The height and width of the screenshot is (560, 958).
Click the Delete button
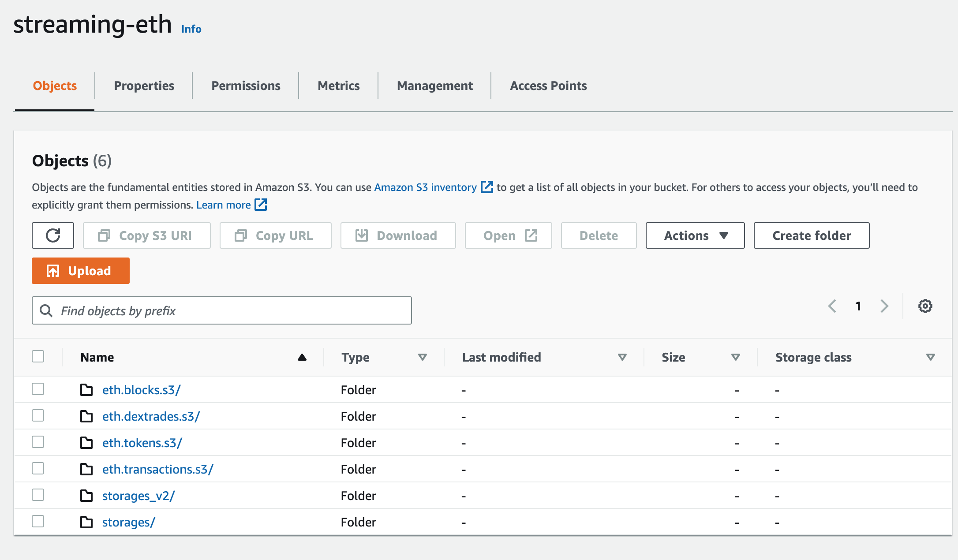click(x=599, y=235)
